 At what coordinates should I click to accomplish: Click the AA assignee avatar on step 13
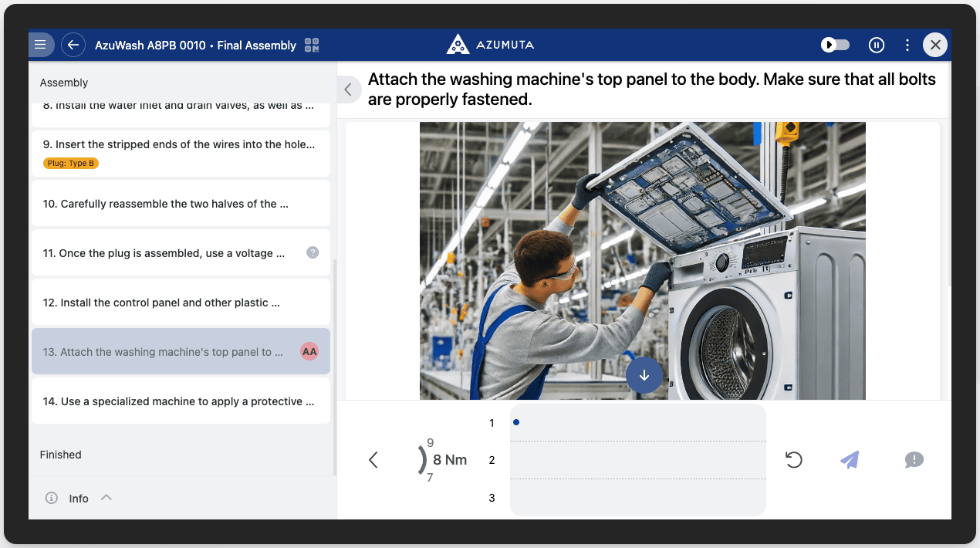click(x=309, y=352)
